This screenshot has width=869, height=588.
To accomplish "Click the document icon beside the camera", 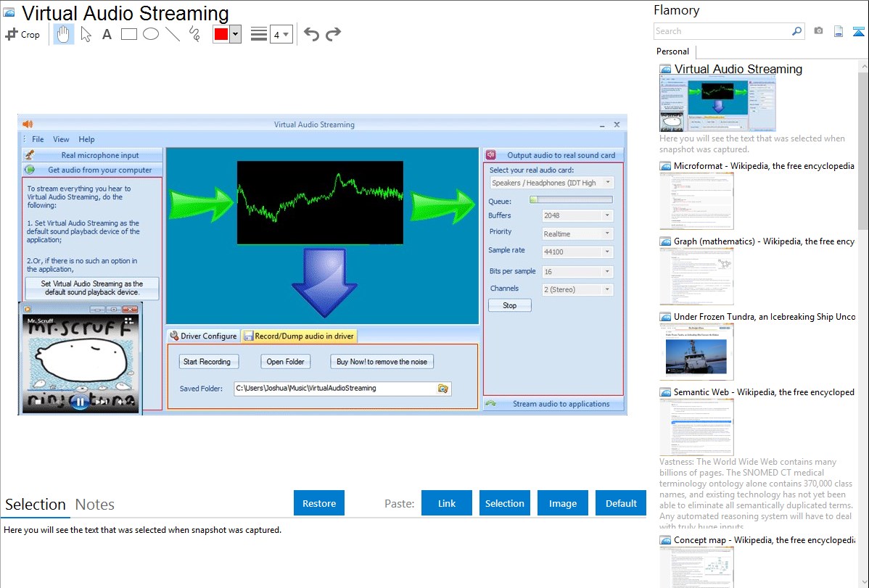I will pos(839,31).
